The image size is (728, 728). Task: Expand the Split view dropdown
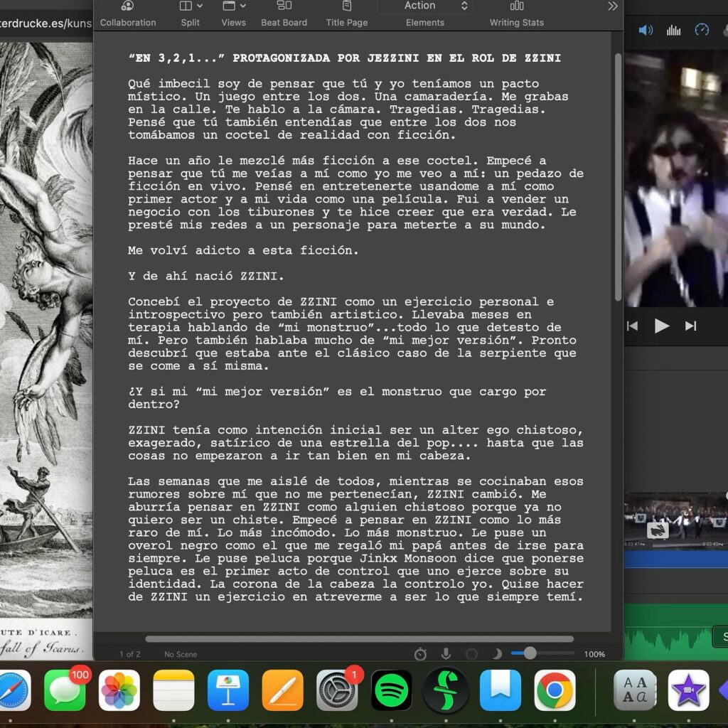tap(191, 14)
